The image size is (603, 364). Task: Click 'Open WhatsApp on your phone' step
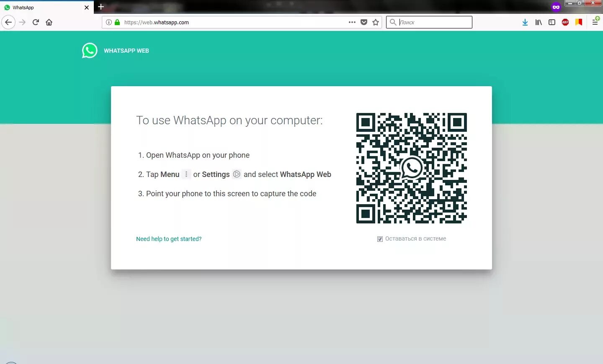[x=198, y=155]
